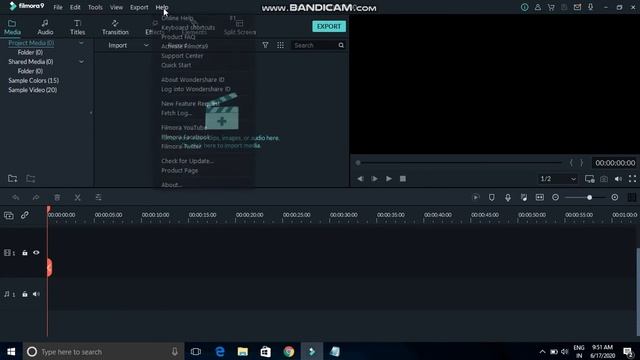The image size is (640, 360).
Task: Take a snapshot with the camera icon
Action: (x=604, y=179)
